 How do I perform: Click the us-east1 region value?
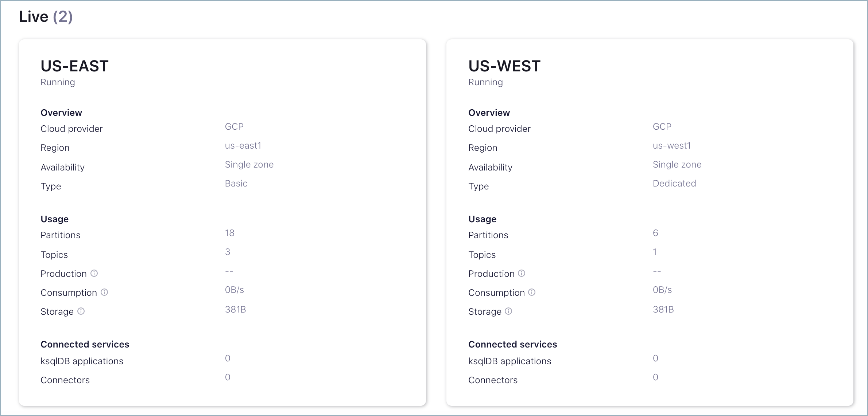click(x=243, y=146)
